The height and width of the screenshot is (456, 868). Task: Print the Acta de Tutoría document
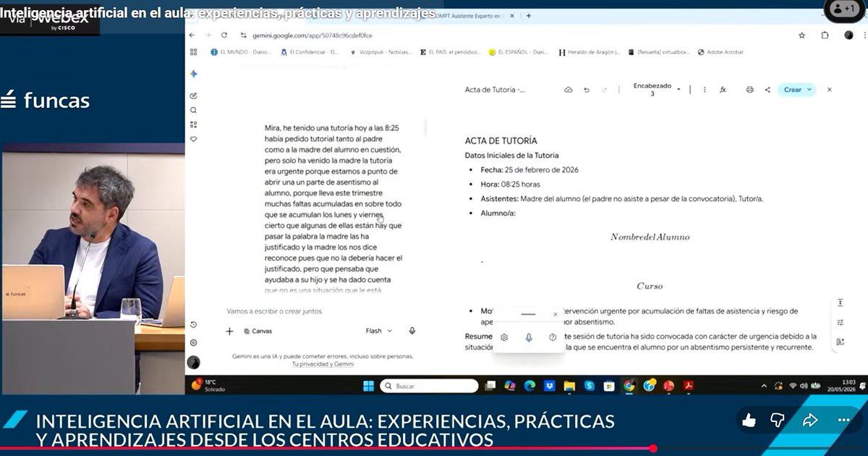[x=749, y=90]
